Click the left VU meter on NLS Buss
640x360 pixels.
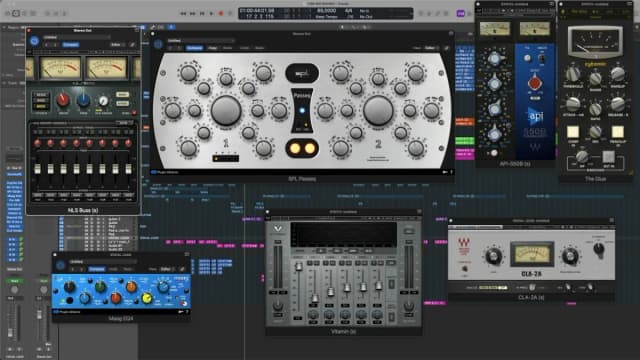(60, 68)
